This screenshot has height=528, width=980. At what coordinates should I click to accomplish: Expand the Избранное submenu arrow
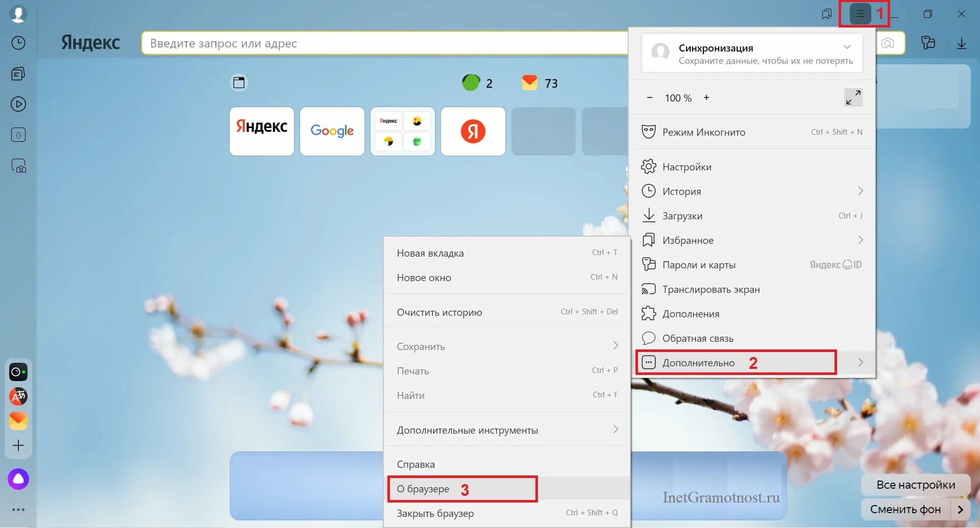click(861, 240)
